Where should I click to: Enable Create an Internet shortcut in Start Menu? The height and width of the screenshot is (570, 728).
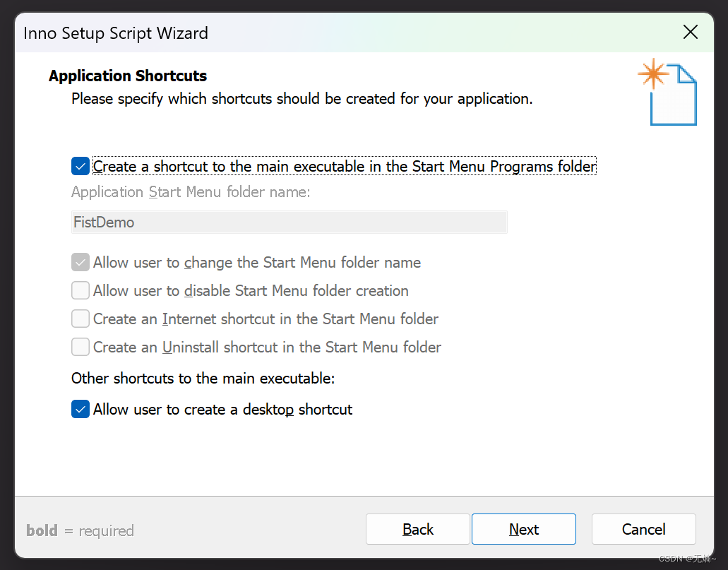pos(80,319)
